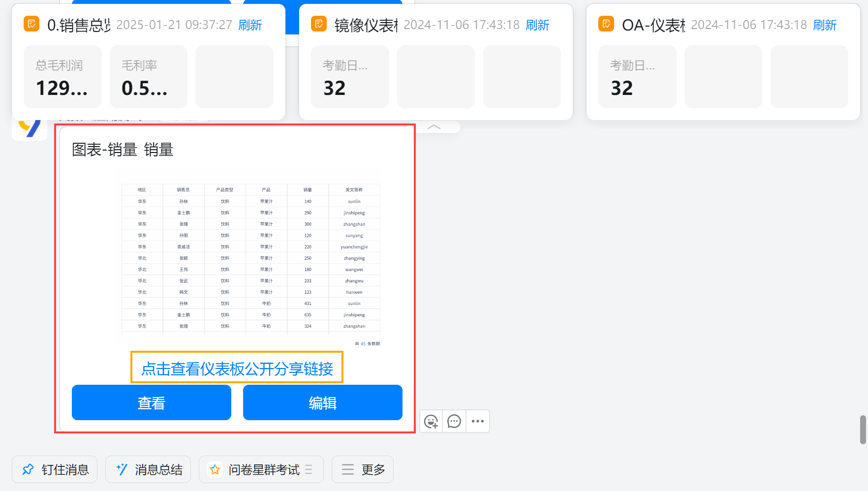Image resolution: width=868 pixels, height=491 pixels.
Task: Open 点击查看仪表板公开分享链接 link
Action: (x=237, y=368)
